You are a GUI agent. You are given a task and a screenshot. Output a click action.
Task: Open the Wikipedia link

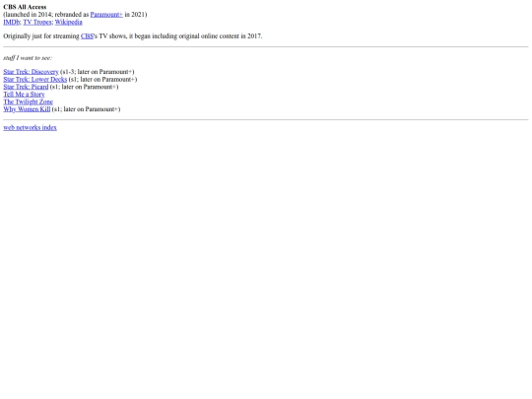point(69,22)
